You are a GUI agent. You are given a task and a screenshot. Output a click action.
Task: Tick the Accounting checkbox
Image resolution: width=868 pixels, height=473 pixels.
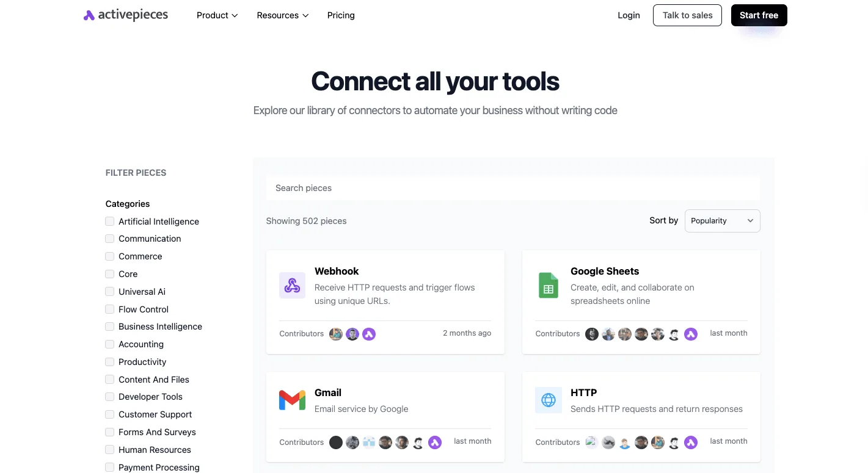click(x=110, y=344)
